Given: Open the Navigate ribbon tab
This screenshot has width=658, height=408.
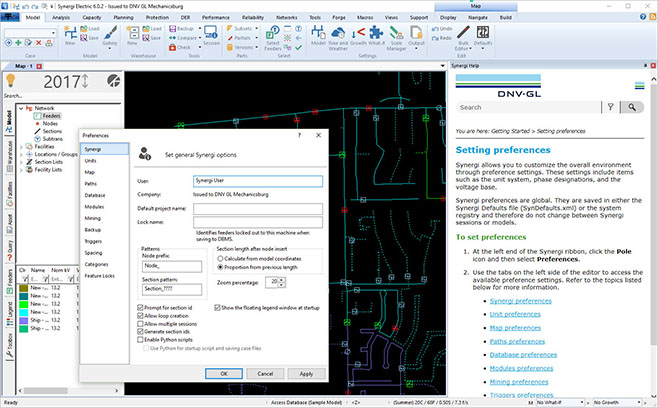Looking at the screenshot, I should (478, 17).
